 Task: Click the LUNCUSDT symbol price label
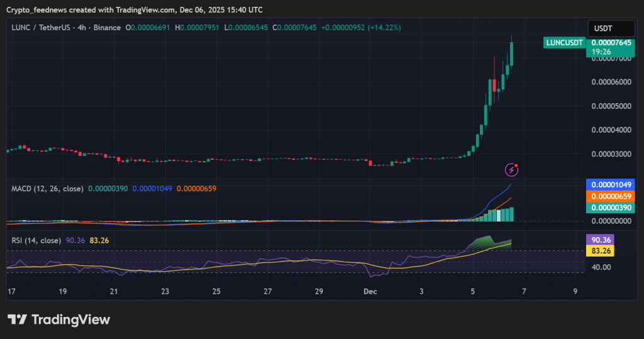click(x=564, y=42)
